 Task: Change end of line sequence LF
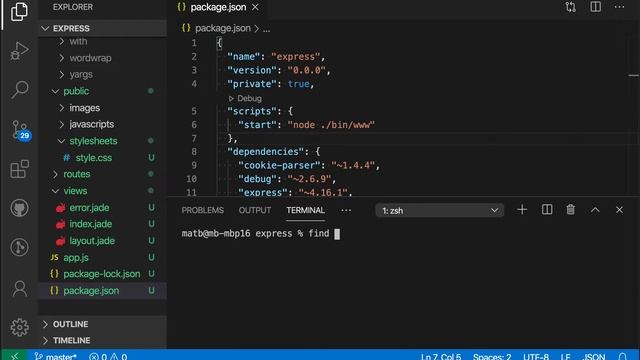[565, 356]
